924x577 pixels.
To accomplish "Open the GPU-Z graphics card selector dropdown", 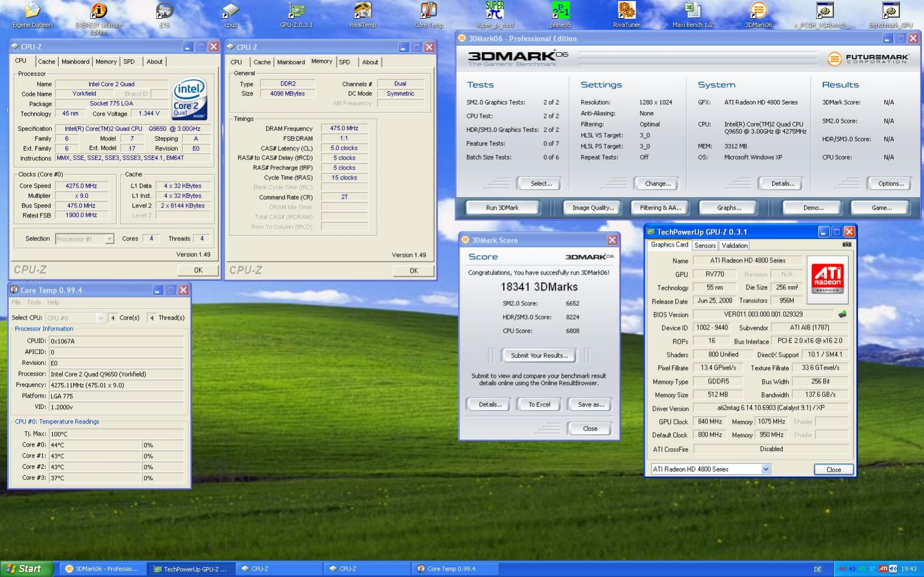I will tap(766, 469).
